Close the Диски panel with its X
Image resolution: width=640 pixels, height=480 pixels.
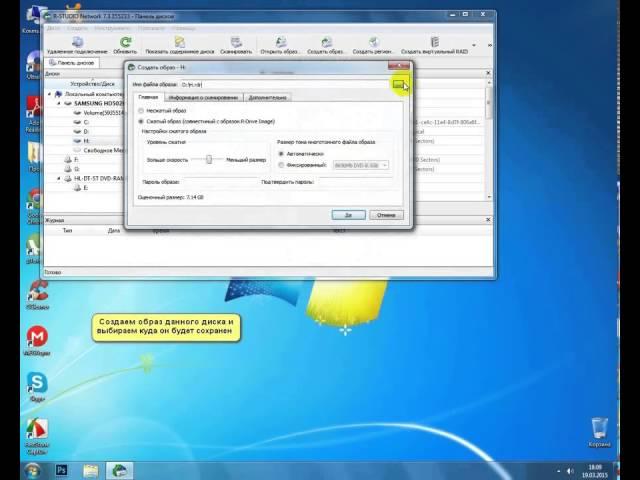coord(488,73)
